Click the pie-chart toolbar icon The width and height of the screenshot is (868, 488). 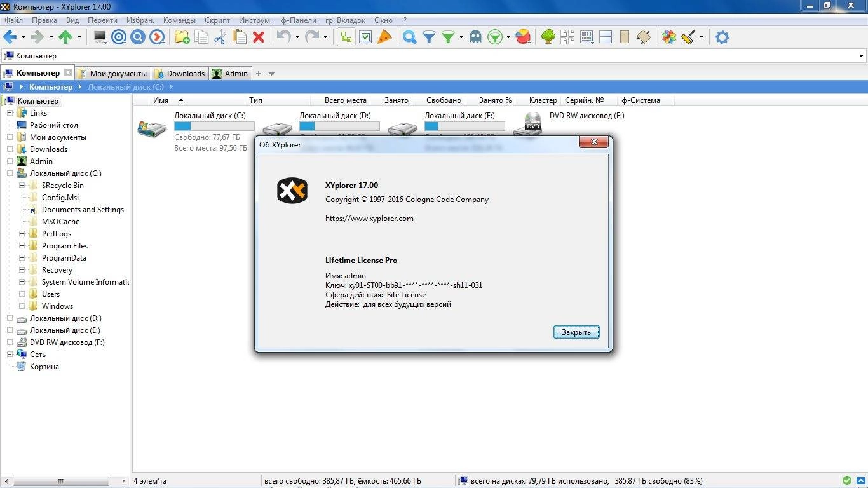coord(523,37)
